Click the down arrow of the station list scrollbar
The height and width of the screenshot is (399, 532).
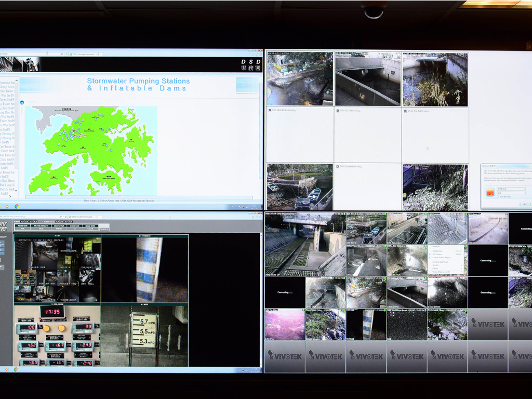tap(16, 191)
